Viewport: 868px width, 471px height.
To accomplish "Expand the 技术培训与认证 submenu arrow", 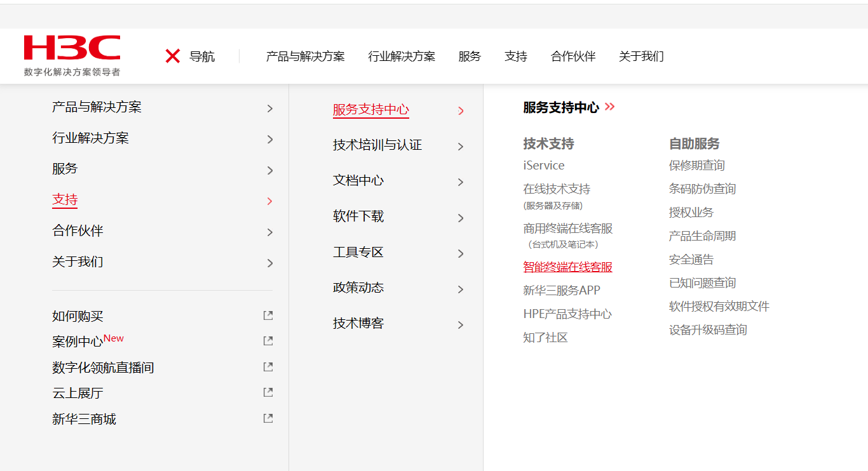I will point(461,147).
